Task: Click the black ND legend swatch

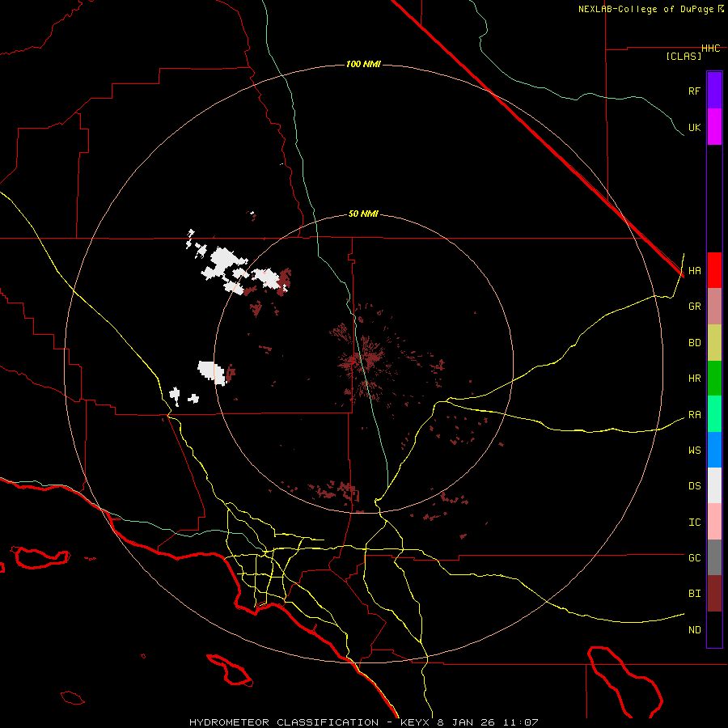Action: 714,629
